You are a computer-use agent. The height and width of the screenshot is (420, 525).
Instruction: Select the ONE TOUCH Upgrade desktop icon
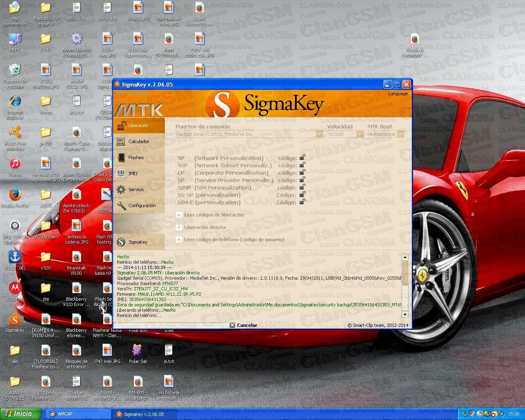coord(15,232)
